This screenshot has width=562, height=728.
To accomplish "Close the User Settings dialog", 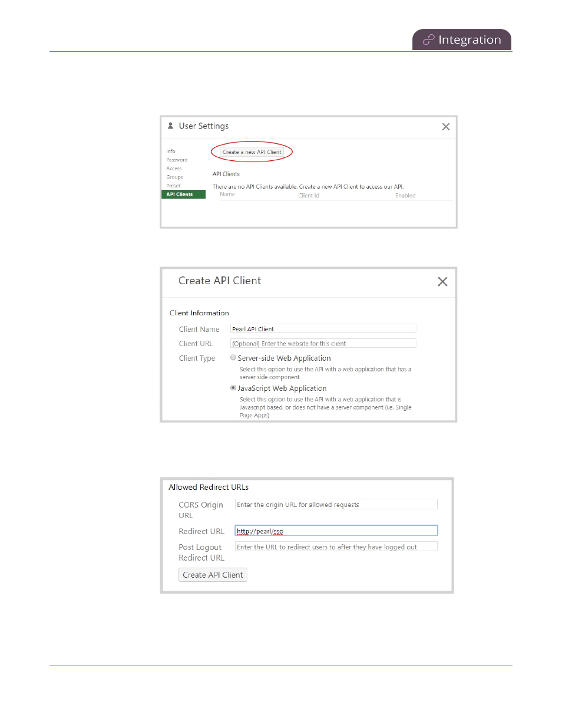I will pos(446,127).
